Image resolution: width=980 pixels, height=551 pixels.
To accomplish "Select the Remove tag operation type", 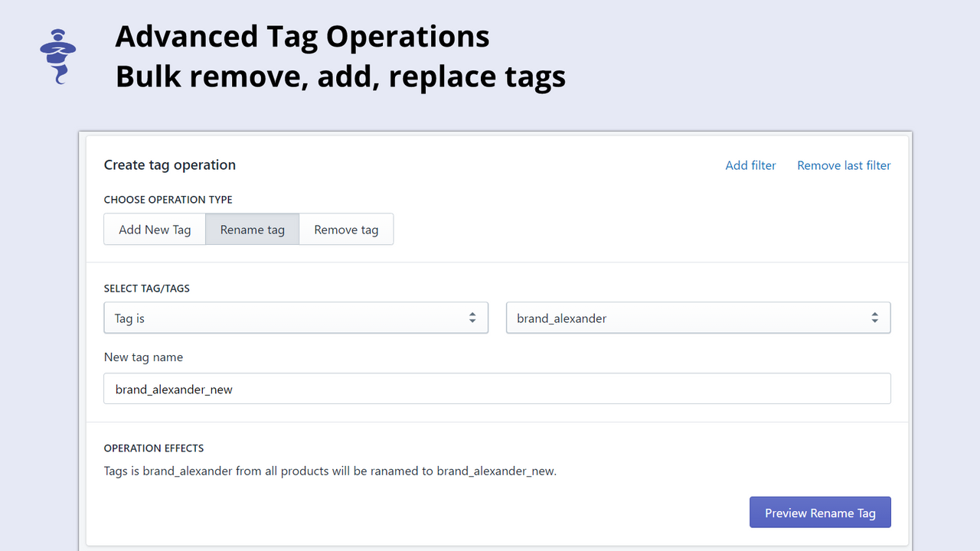I will coord(346,229).
